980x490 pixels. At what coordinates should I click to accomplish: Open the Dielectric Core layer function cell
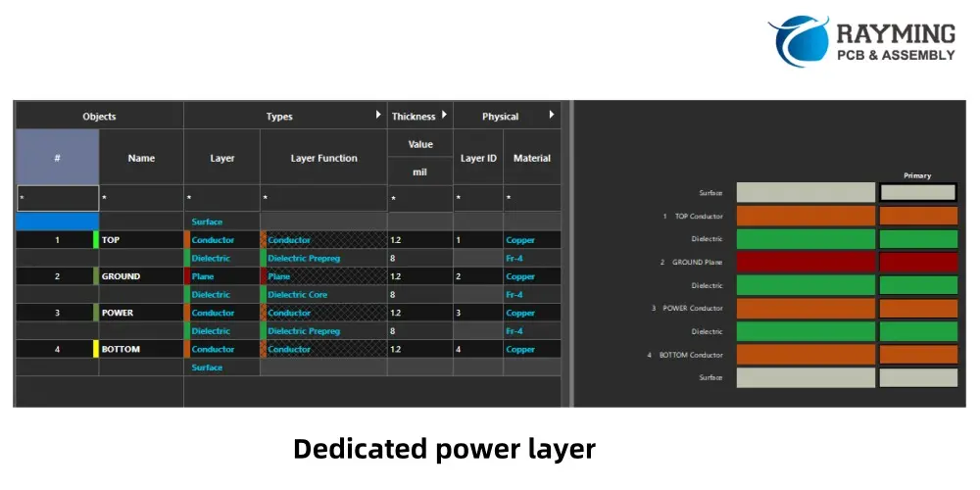[x=323, y=295]
